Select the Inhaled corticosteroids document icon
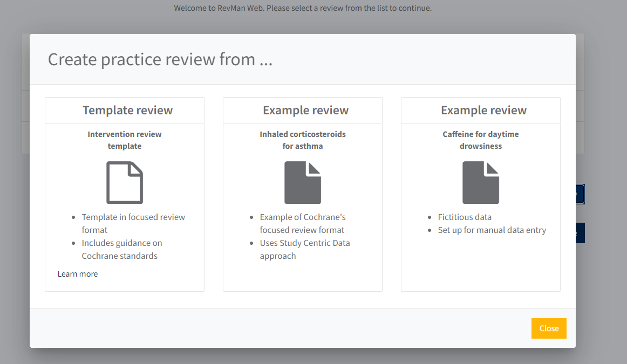The height and width of the screenshot is (364, 627). point(303,183)
